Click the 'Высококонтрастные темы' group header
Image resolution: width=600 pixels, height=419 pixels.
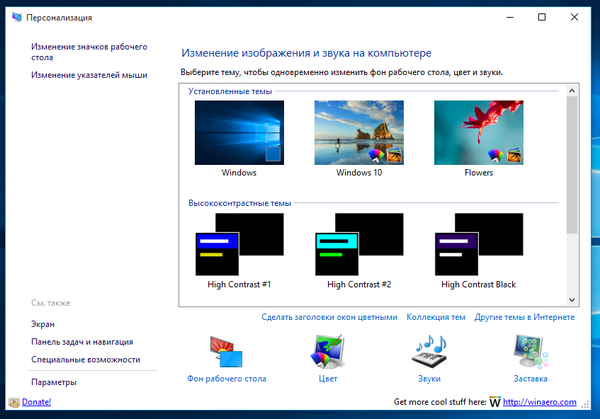pyautogui.click(x=240, y=203)
